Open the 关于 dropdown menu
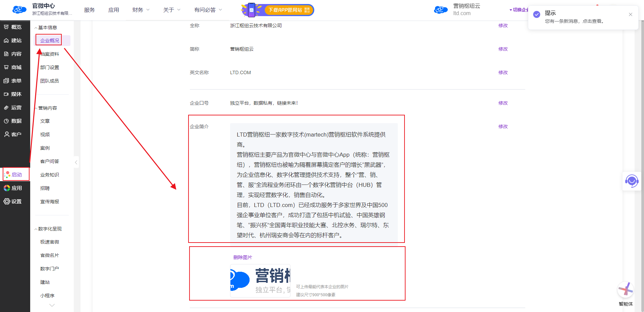The width and height of the screenshot is (644, 312). (x=172, y=10)
